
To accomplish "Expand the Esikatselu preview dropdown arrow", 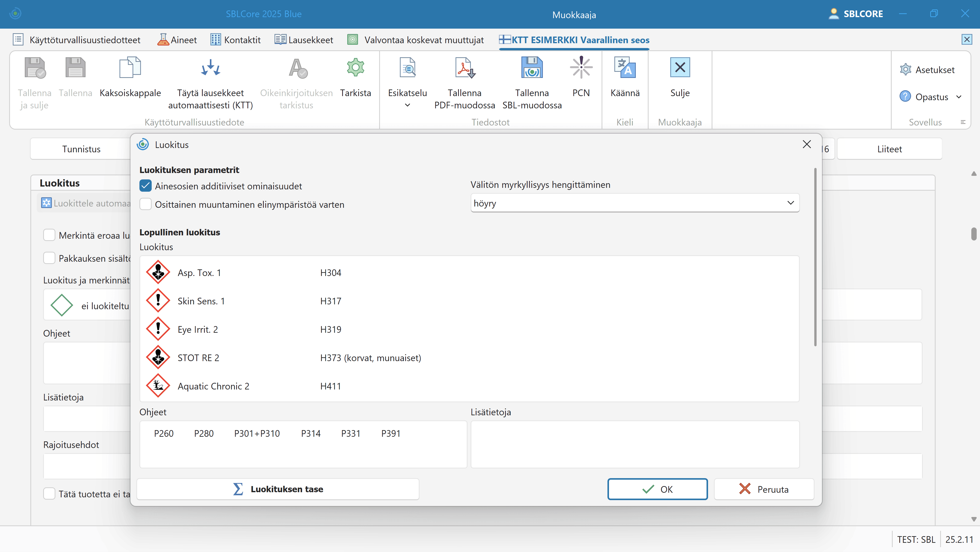I will coord(407,106).
